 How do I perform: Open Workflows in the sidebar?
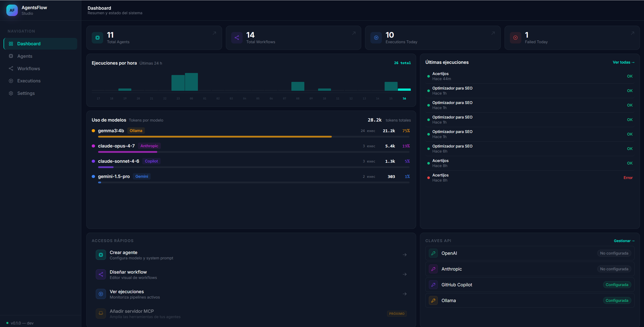(x=40, y=69)
